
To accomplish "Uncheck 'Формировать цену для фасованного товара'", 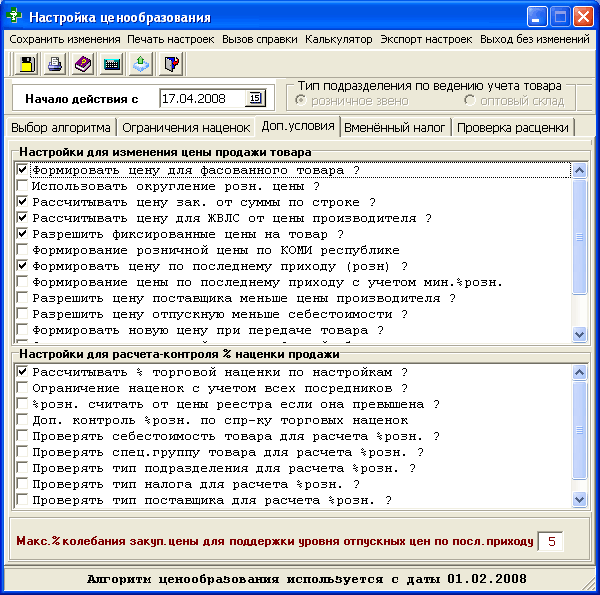I will click(x=22, y=171).
